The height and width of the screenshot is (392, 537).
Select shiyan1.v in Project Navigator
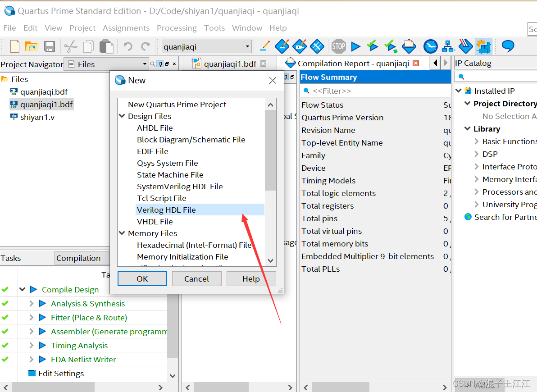pyautogui.click(x=37, y=117)
